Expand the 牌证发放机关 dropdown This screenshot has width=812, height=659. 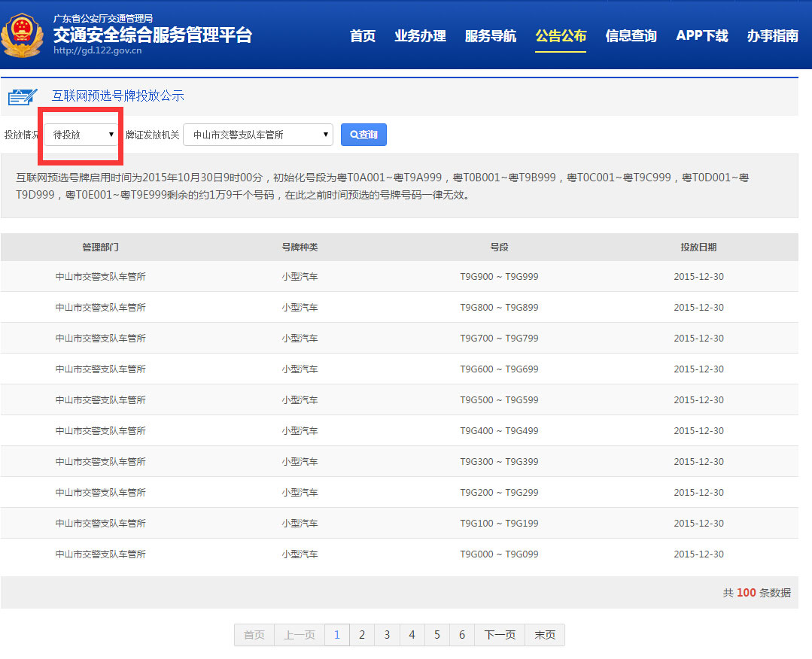pos(258,134)
